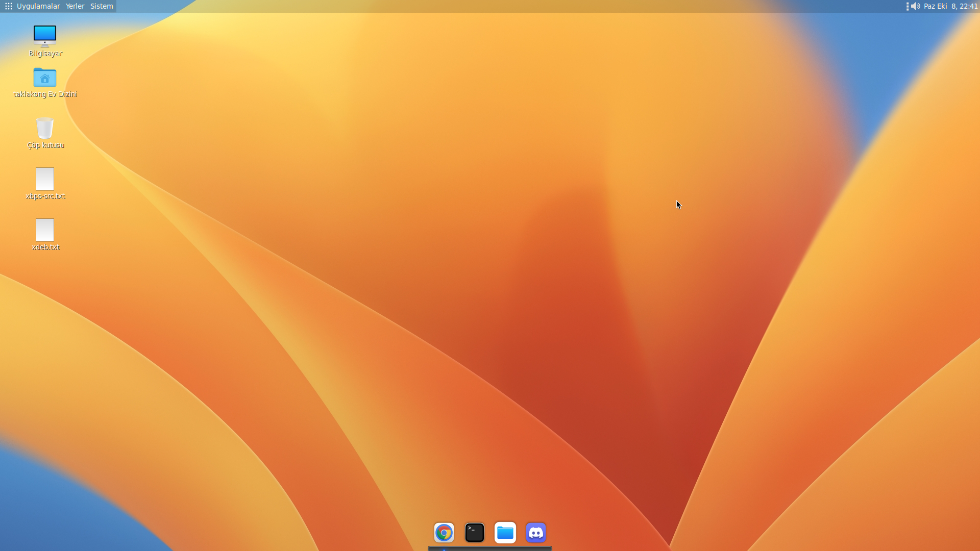The width and height of the screenshot is (980, 551).
Task: Click the volume speaker tray icon
Action: 916,6
